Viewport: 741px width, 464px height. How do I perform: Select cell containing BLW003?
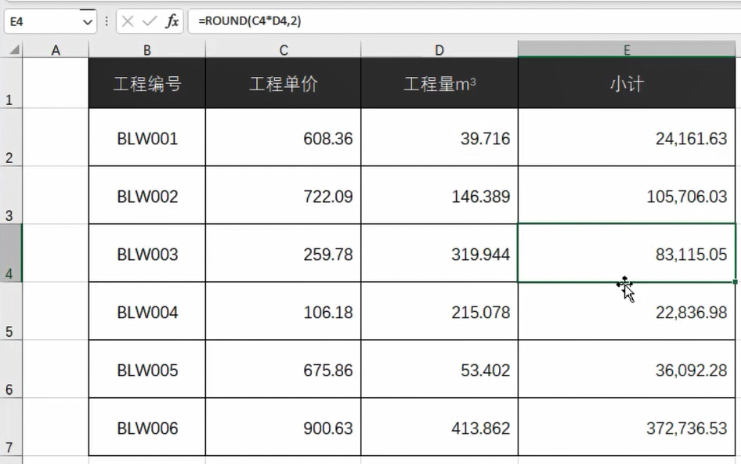(147, 253)
